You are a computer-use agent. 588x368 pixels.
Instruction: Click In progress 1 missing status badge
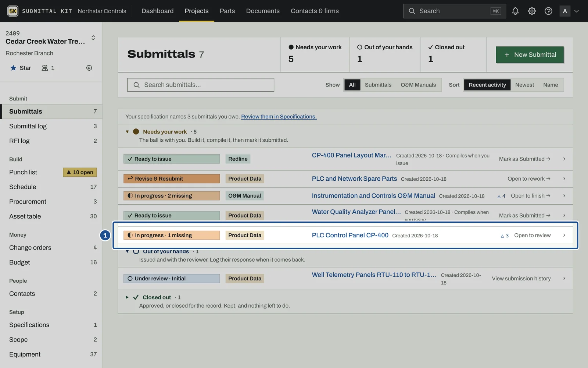pyautogui.click(x=172, y=235)
